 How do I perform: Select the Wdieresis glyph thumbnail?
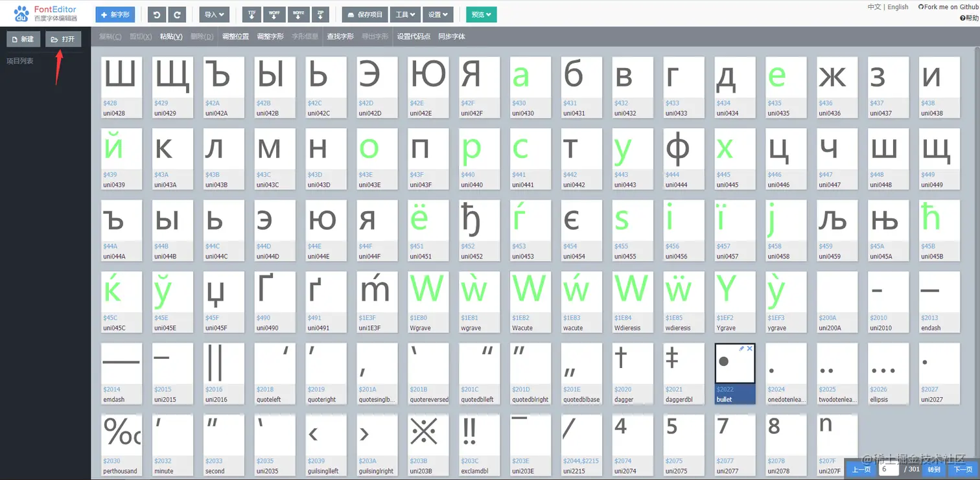pyautogui.click(x=633, y=302)
